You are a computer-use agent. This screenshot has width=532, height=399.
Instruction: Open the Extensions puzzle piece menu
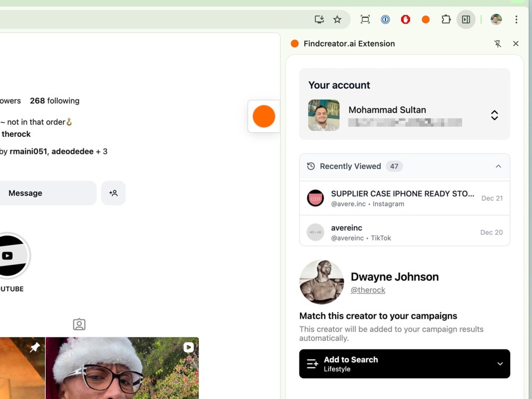pos(446,19)
